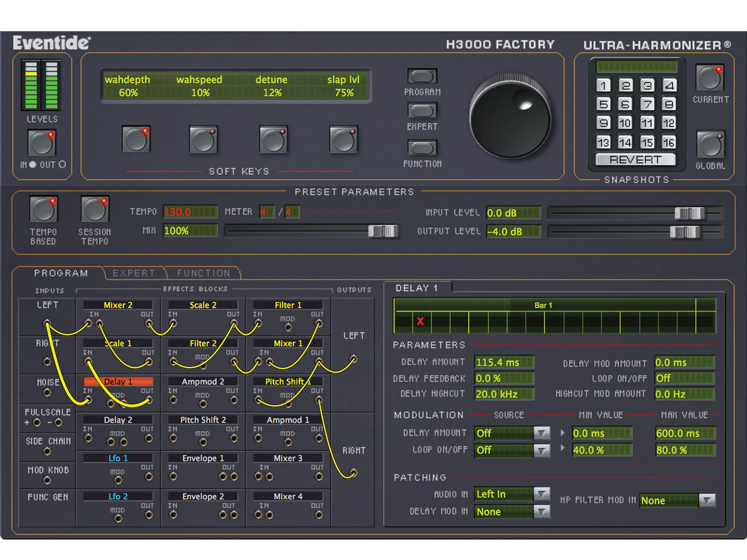Expand the Loop On/Off modulation range arrow
The height and width of the screenshot is (560, 747).
coord(563,447)
